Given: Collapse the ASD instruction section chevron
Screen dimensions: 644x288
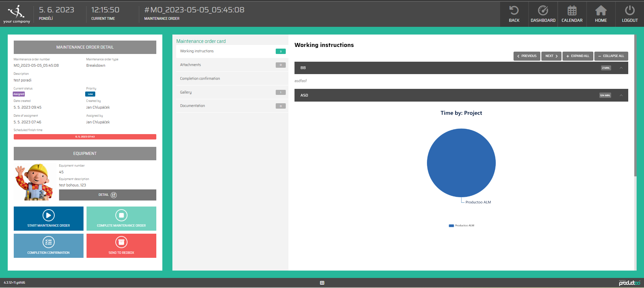Looking at the screenshot, I should pos(621,96).
